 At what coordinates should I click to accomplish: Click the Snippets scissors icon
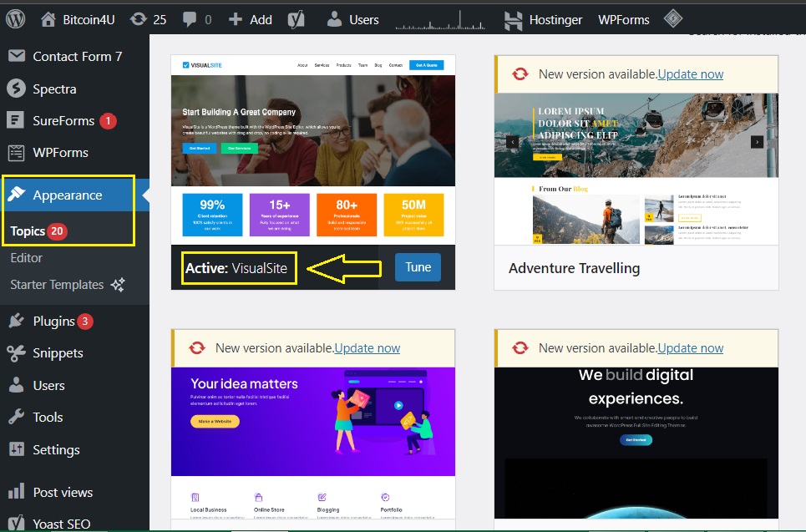[16, 353]
